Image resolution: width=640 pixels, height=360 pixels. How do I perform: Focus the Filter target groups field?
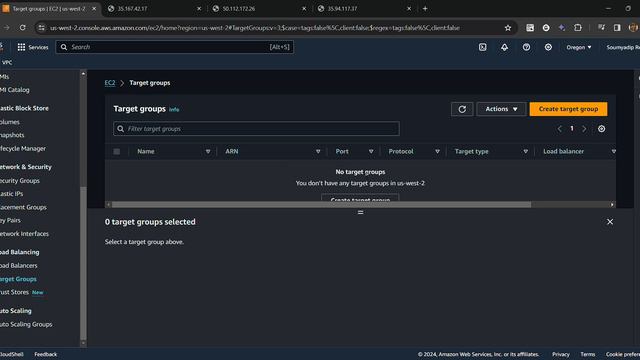click(x=256, y=129)
